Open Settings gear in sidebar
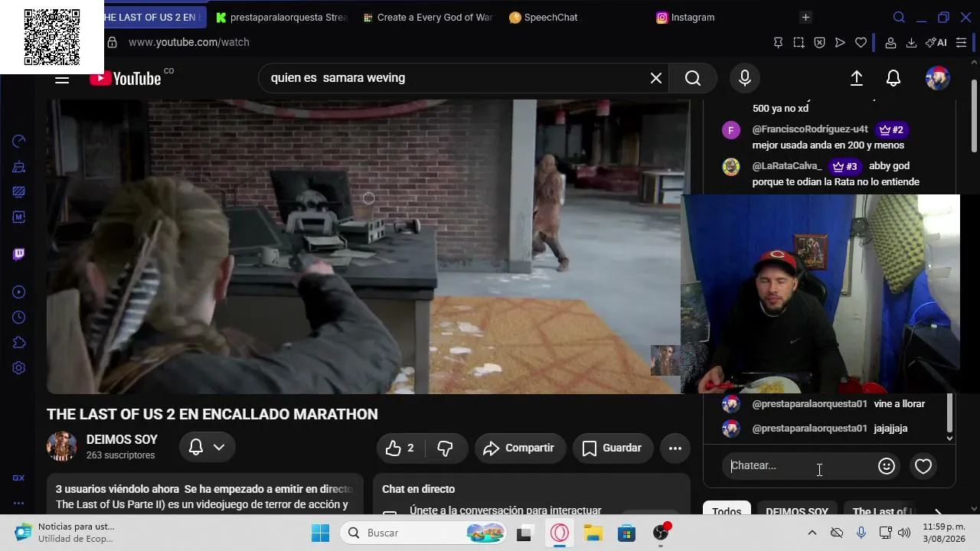 point(19,368)
